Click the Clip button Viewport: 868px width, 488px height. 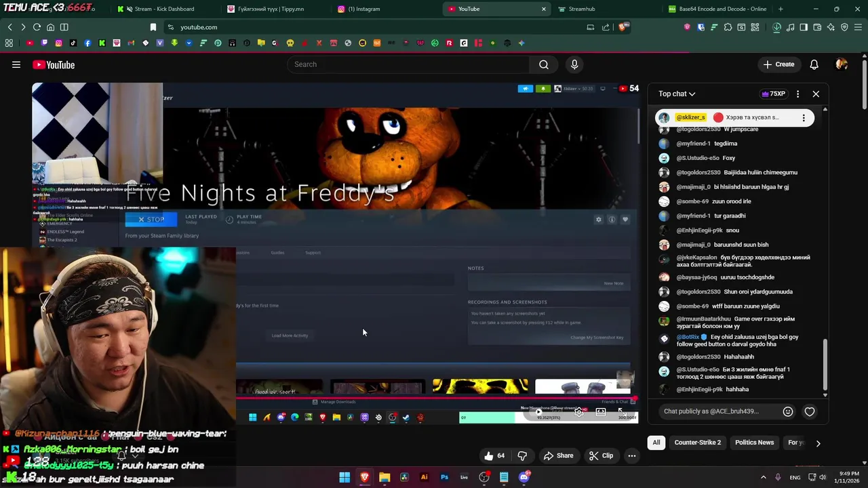click(601, 455)
